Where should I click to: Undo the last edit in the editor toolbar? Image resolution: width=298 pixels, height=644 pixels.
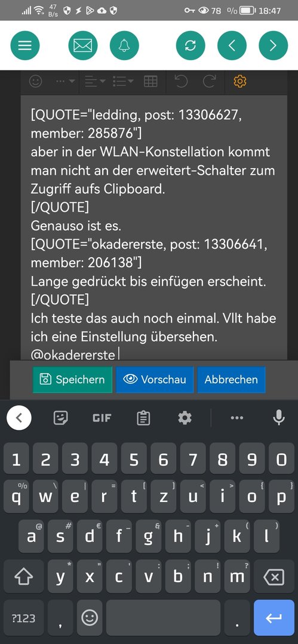pyautogui.click(x=181, y=81)
